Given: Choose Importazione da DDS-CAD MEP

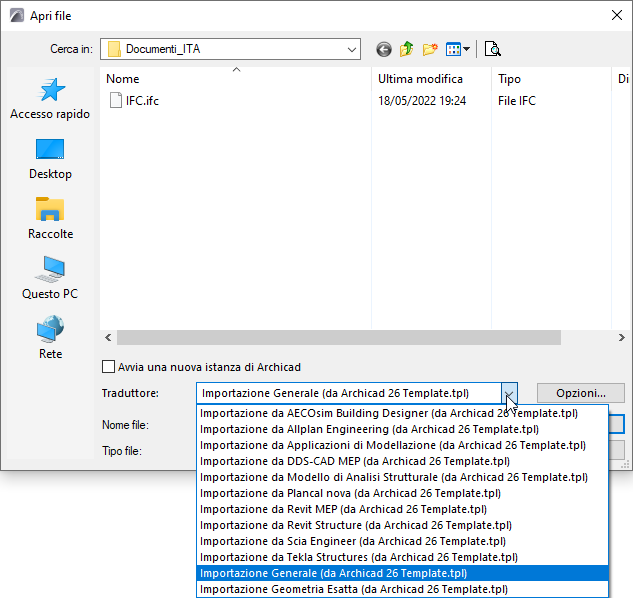Looking at the screenshot, I should point(402,461).
